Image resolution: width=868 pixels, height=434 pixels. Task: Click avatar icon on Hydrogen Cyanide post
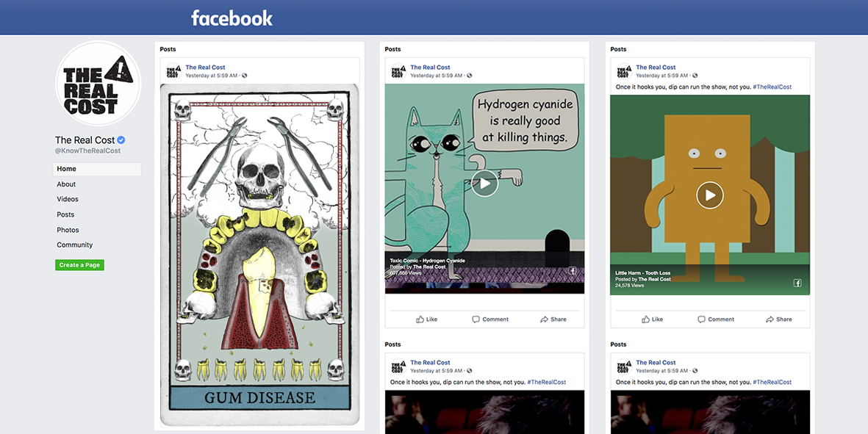pos(398,70)
